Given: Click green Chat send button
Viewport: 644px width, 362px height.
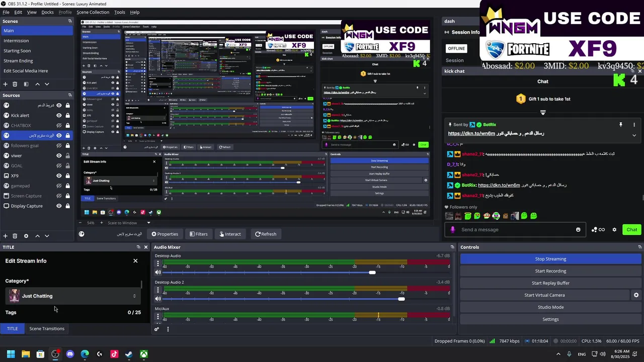Looking at the screenshot, I should pyautogui.click(x=631, y=230).
